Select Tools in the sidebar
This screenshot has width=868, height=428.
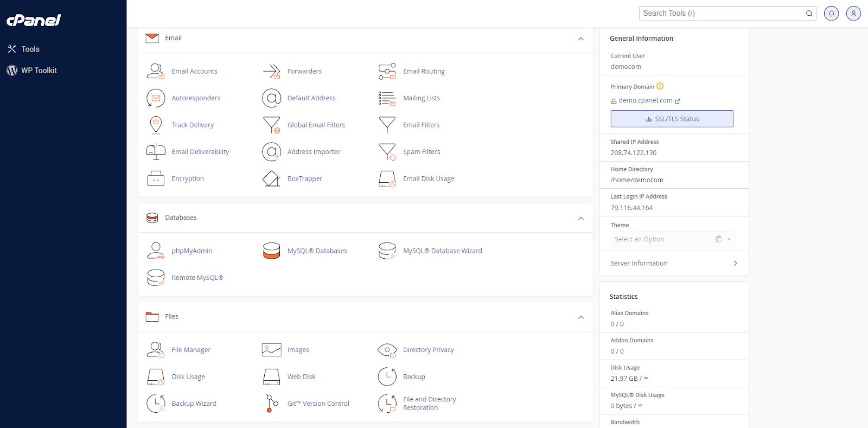(x=30, y=49)
